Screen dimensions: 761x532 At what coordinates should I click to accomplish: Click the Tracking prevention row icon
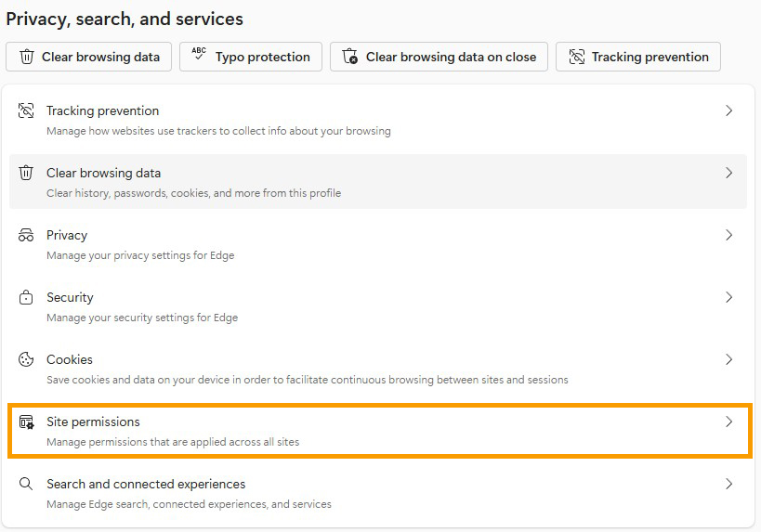pos(26,111)
